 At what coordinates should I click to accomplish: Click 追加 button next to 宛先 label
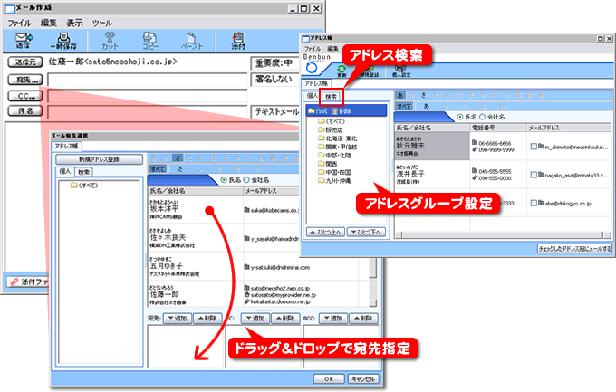point(177,318)
